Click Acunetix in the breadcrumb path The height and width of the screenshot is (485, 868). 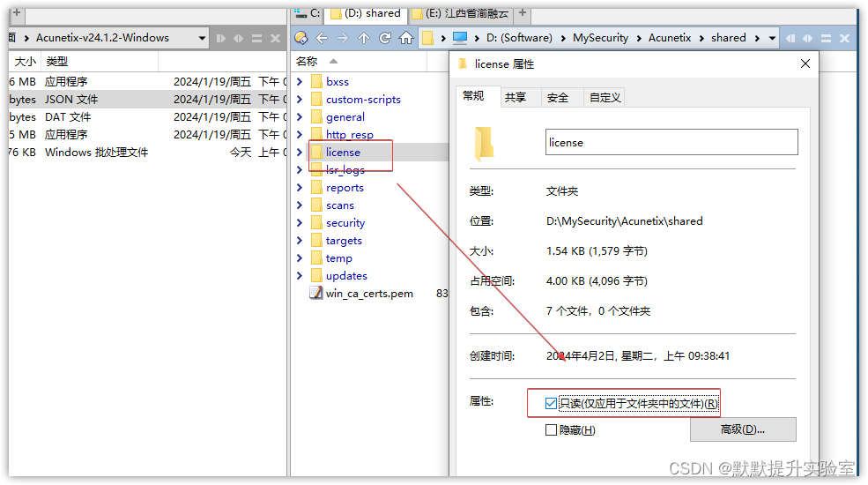click(x=670, y=38)
